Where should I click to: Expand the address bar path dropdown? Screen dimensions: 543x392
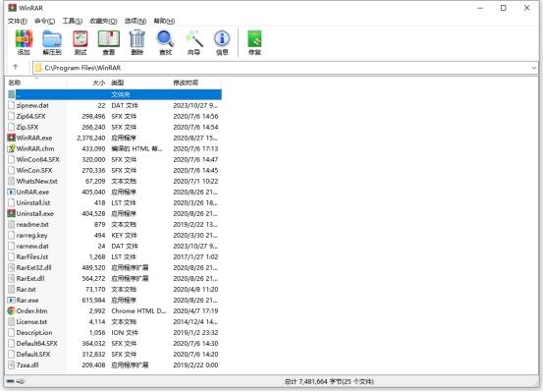[533, 68]
